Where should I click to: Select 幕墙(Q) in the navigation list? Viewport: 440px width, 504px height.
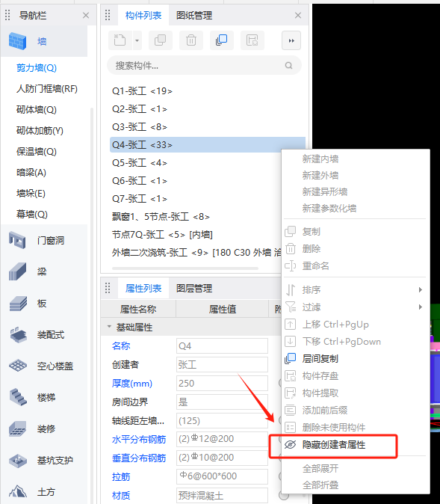pyautogui.click(x=32, y=214)
